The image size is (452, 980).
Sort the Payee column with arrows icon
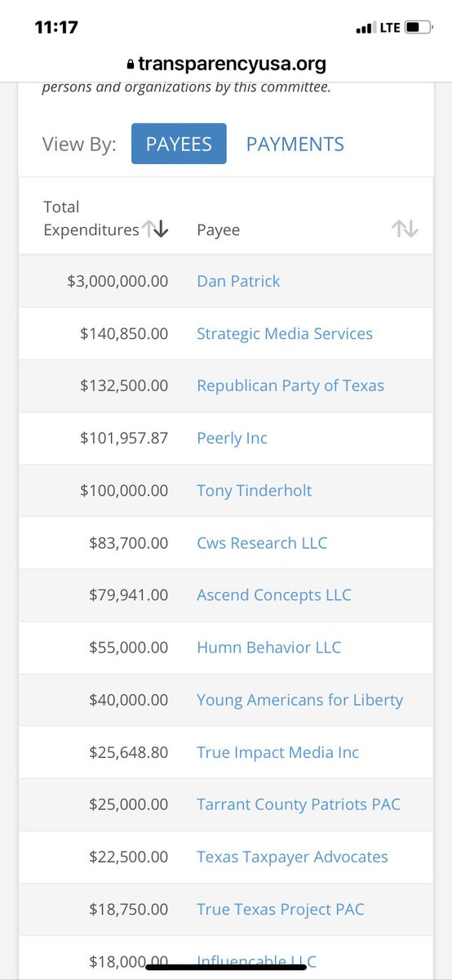(405, 229)
